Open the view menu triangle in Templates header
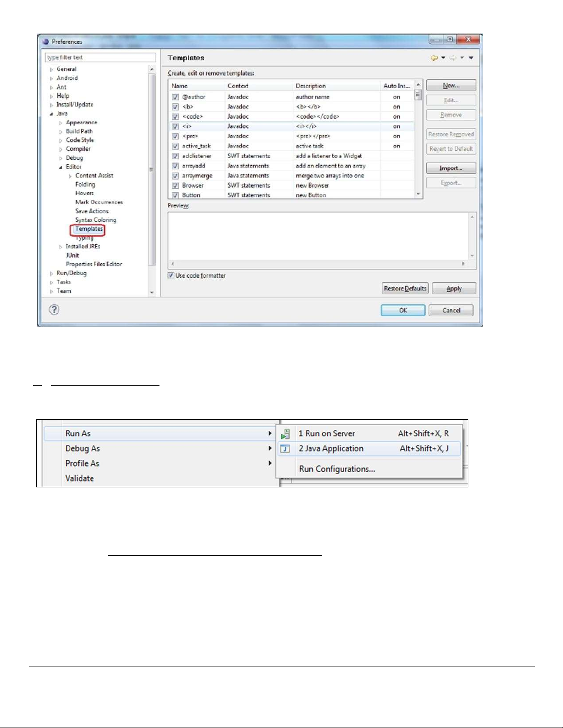Image resolution: width=563 pixels, height=728 pixels. point(471,58)
